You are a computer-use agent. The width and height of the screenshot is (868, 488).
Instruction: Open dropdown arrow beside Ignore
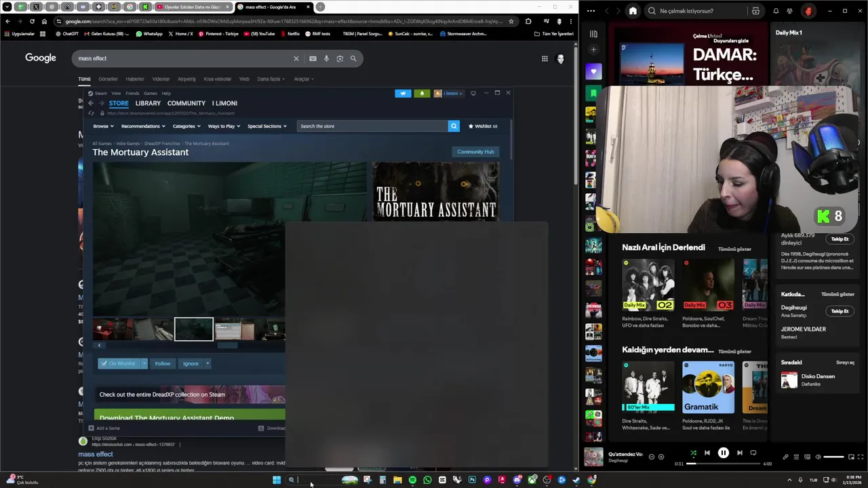click(x=208, y=363)
